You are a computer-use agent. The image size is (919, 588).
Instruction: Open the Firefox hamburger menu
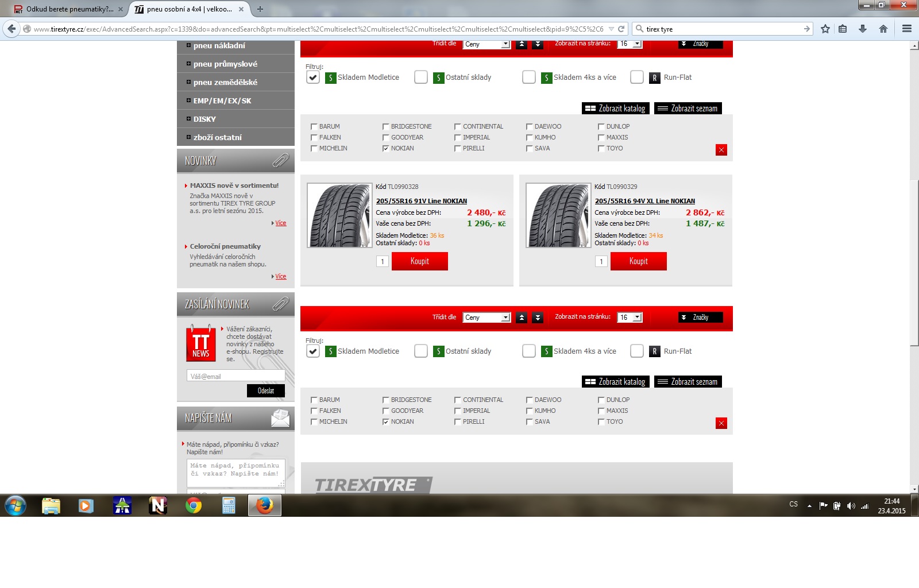pos(906,29)
